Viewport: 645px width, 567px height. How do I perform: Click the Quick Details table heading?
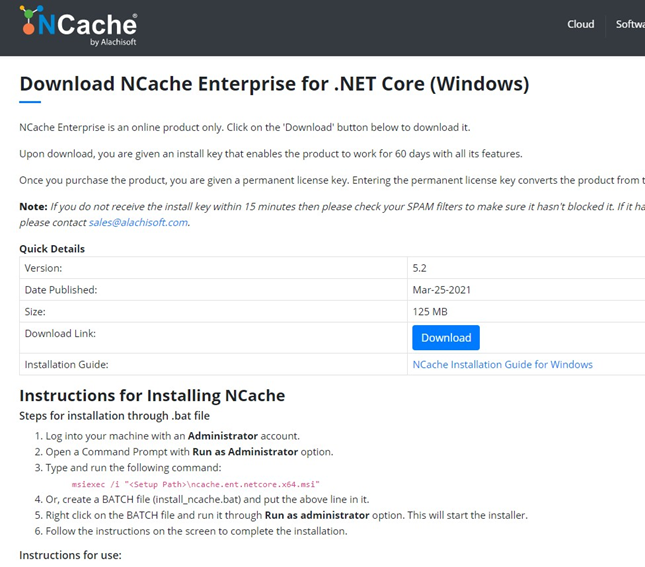(x=52, y=248)
